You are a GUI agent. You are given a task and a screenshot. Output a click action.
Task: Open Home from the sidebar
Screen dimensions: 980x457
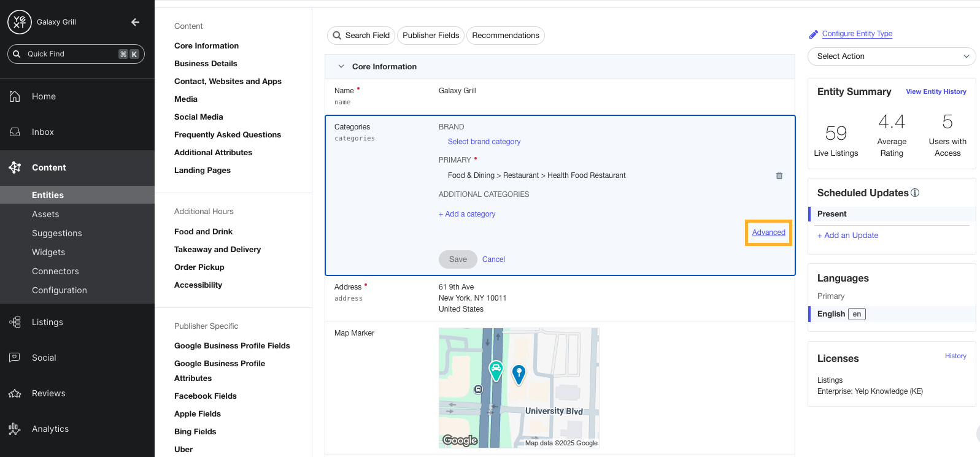click(x=44, y=96)
